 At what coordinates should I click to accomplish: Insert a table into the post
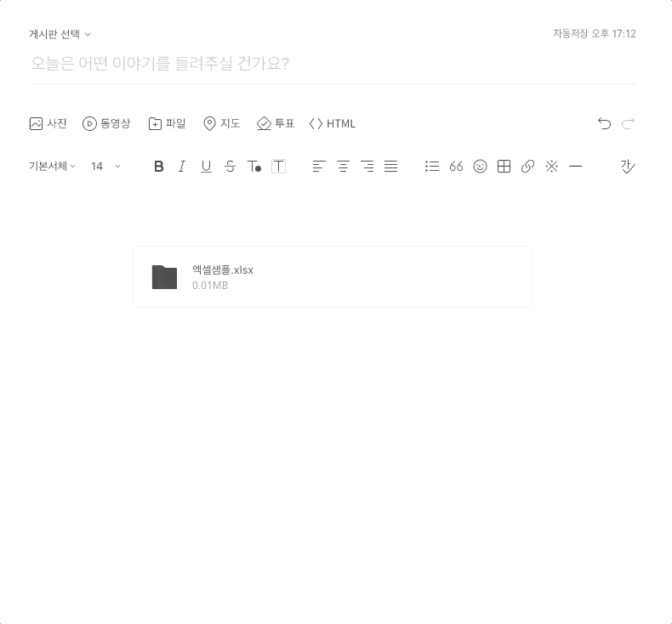tap(504, 166)
